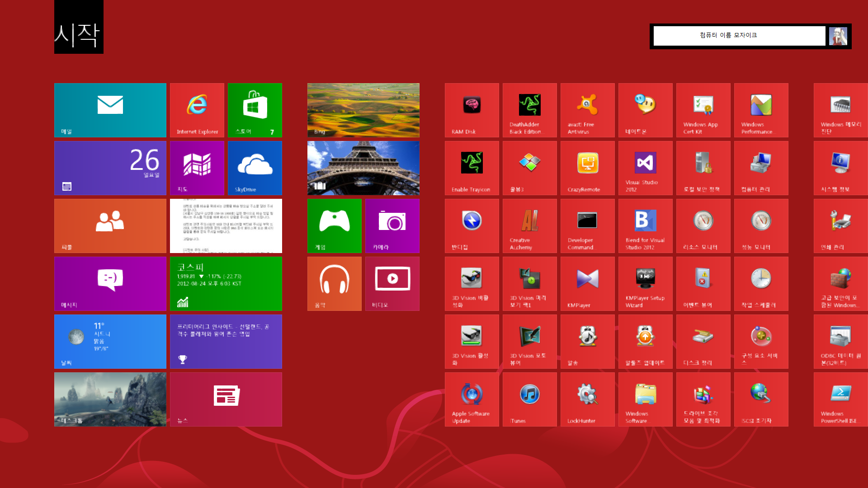
Task: Open the Maps tile
Action: coord(197,168)
